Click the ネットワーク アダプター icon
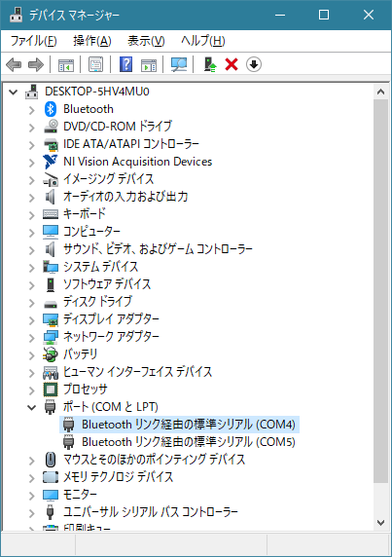The width and height of the screenshot is (392, 557). pos(51,337)
